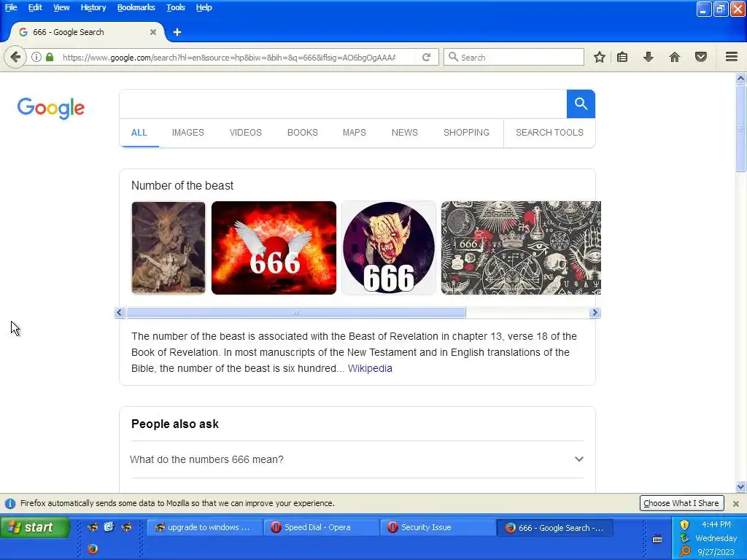
Task: Click the Firefox toolbar Search box
Action: [514, 57]
